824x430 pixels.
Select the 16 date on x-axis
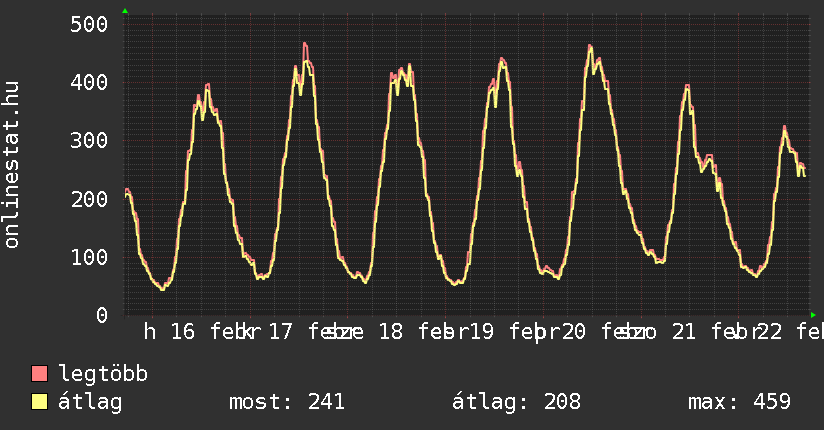click(x=182, y=332)
